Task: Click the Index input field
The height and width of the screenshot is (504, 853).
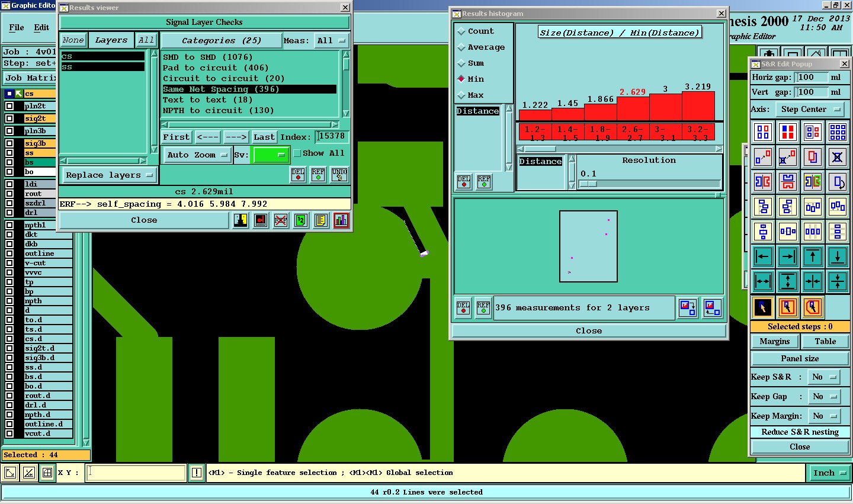Action: pos(332,137)
